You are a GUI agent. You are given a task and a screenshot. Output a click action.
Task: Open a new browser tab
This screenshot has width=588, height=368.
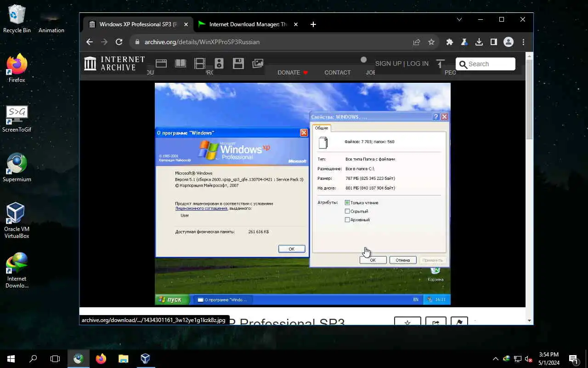[313, 24]
